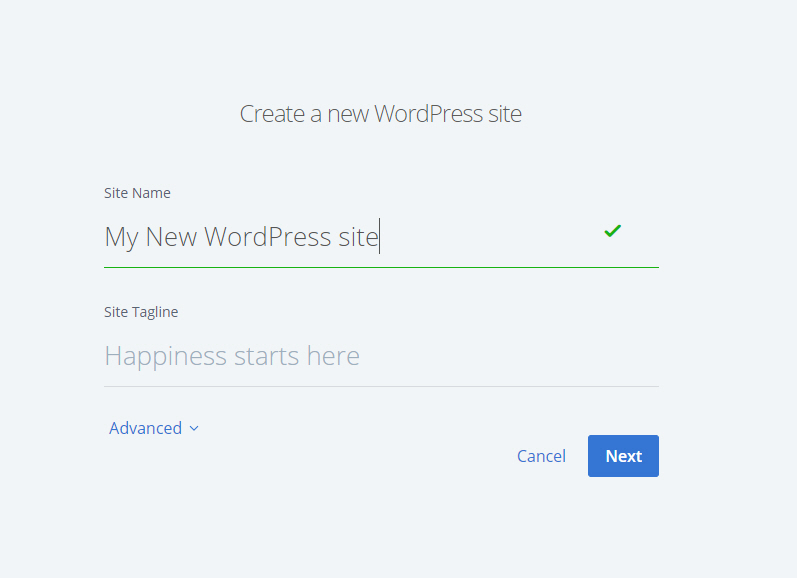Screen dimensions: 797x578
Task: Click the green validation checkmark icon
Action: pos(612,231)
